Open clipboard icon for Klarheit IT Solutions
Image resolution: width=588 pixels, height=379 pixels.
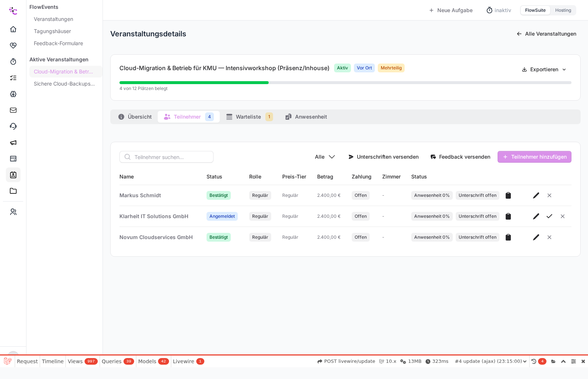508,216
